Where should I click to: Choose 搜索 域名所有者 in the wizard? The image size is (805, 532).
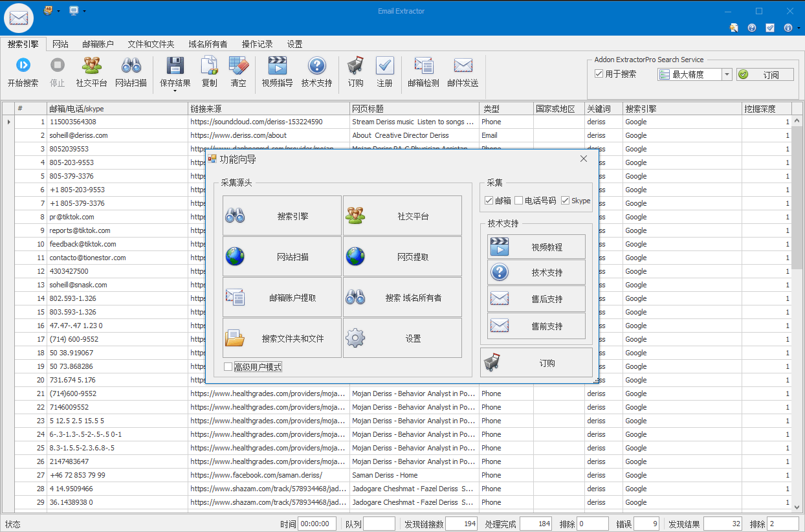coord(402,298)
